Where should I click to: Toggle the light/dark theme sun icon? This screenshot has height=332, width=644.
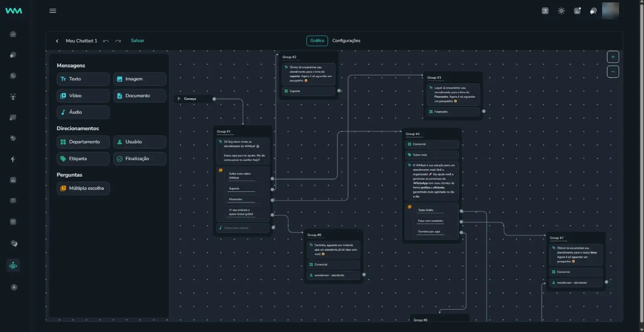click(561, 11)
